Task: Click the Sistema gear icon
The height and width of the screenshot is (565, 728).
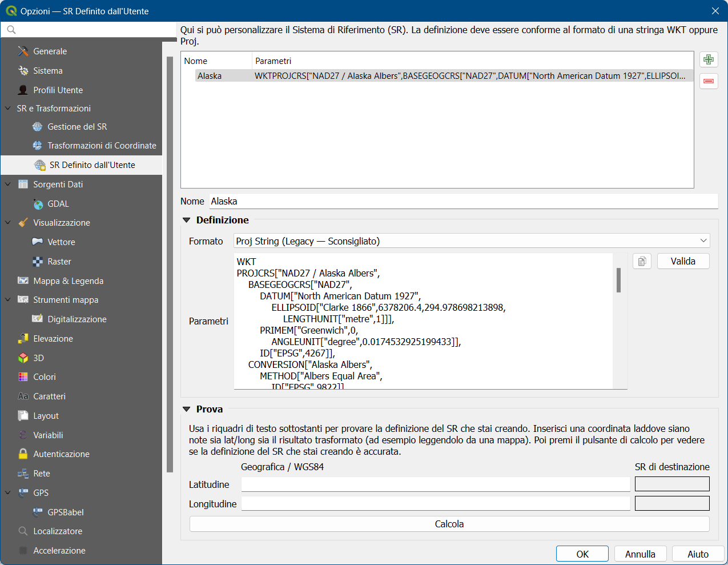Action: point(23,71)
